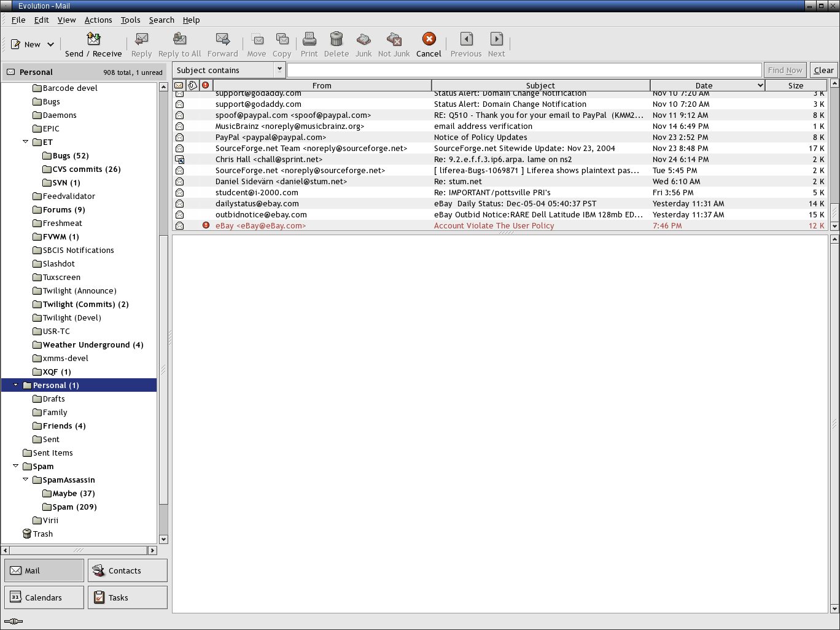
Task: Click the Clear search button
Action: click(x=823, y=70)
